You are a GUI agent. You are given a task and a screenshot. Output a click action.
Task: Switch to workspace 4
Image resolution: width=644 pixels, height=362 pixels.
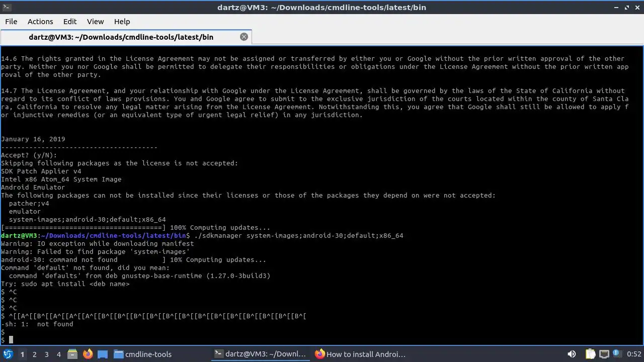(58, 354)
